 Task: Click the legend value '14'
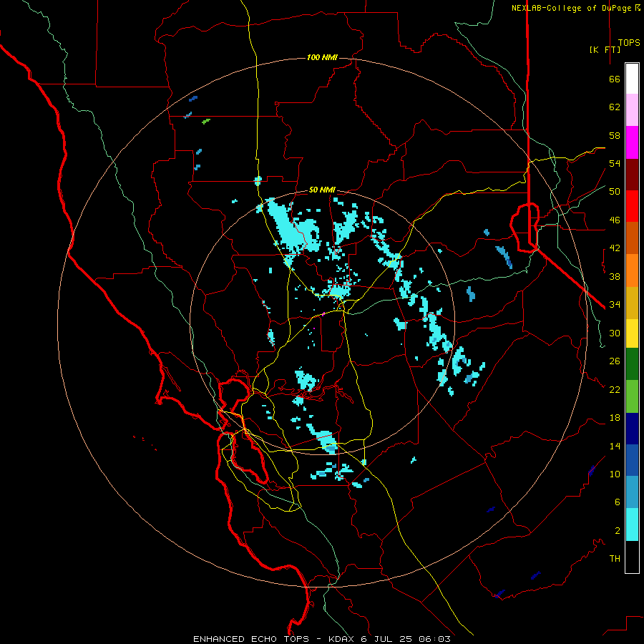[x=615, y=446]
